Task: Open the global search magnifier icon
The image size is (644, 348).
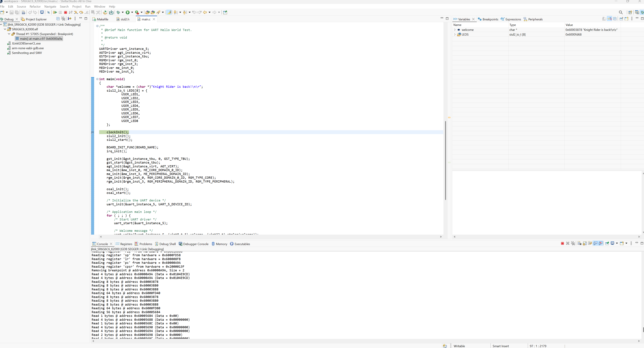Action: (x=621, y=12)
